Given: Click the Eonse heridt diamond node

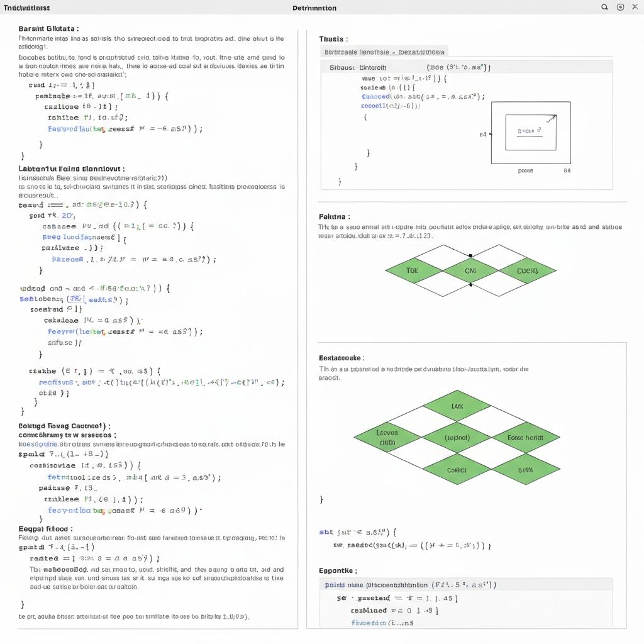Looking at the screenshot, I should pos(527,437).
